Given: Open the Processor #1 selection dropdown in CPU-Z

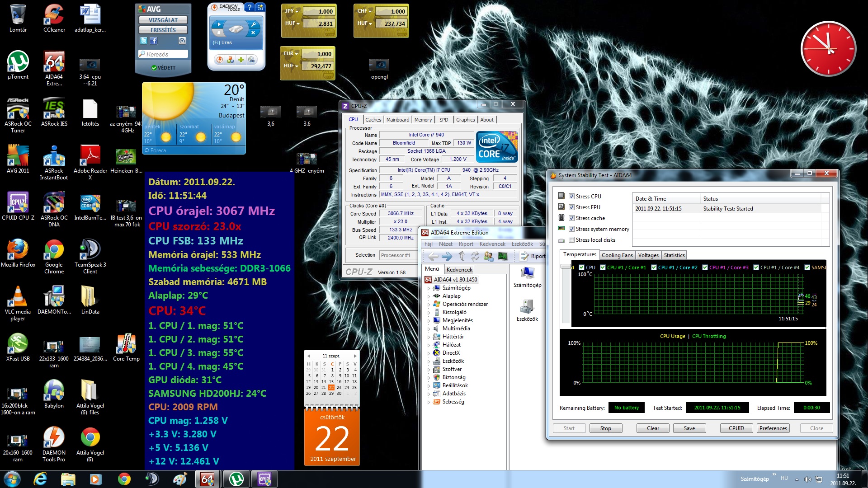Looking at the screenshot, I should click(399, 255).
